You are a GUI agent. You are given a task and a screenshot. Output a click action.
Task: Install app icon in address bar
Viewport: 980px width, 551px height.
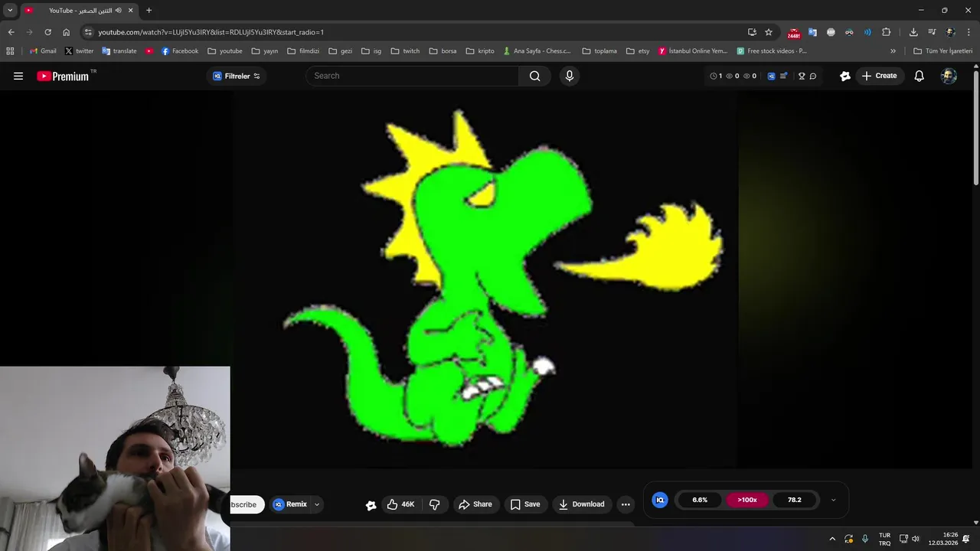click(752, 32)
